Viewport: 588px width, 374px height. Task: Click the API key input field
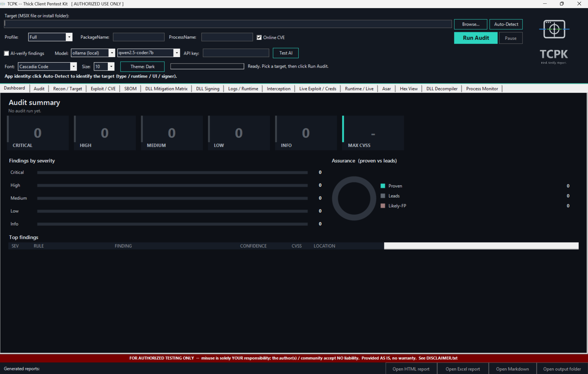236,53
